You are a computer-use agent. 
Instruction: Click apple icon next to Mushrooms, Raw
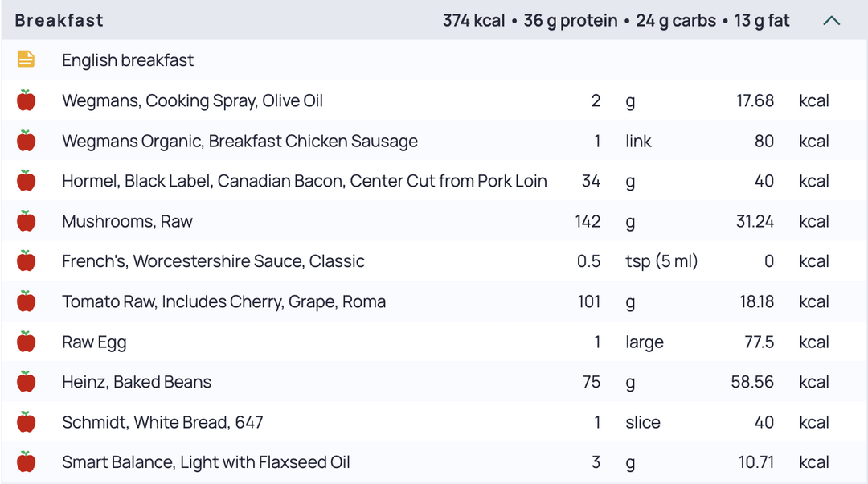[26, 221]
